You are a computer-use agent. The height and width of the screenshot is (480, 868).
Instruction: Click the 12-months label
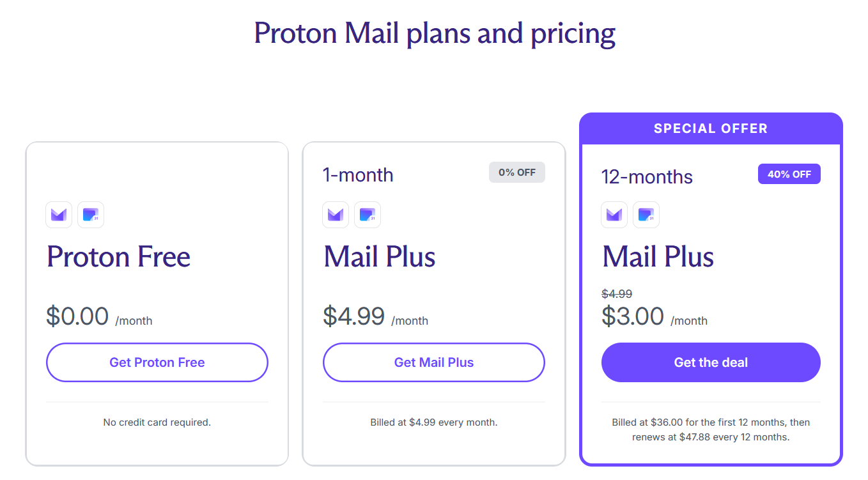tap(647, 176)
